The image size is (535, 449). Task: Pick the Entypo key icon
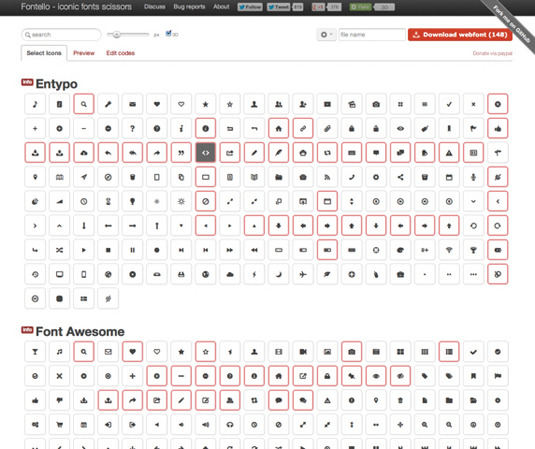click(108, 104)
